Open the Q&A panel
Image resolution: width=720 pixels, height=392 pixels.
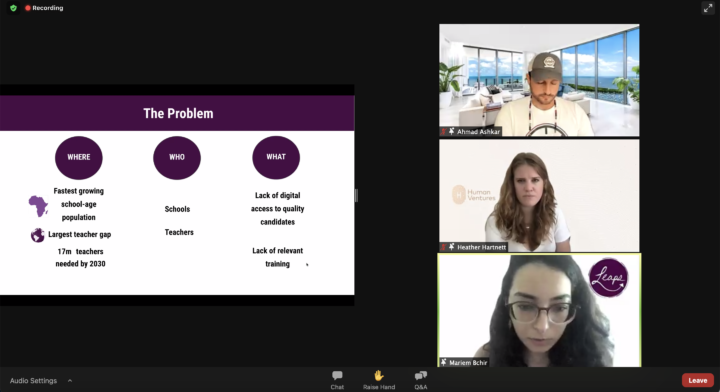pyautogui.click(x=421, y=380)
